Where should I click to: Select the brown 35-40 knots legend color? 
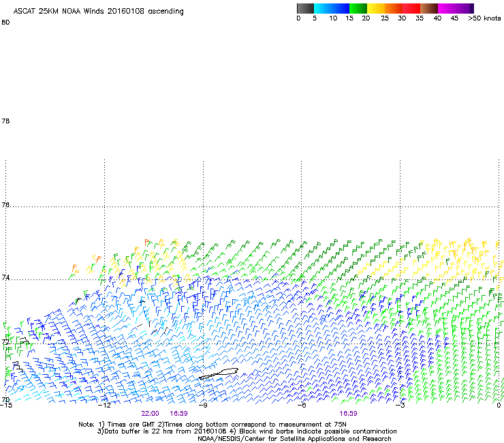(429, 8)
